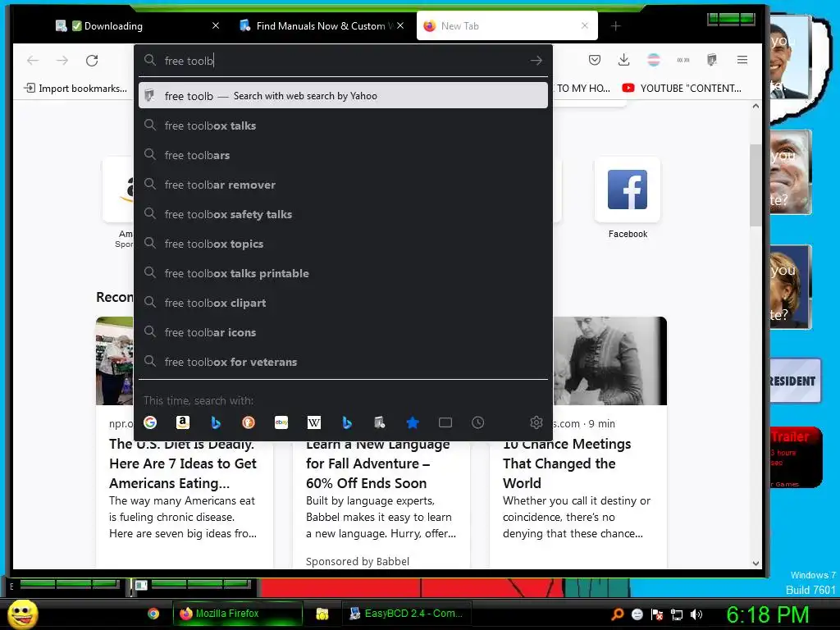Choose suggestion 'free toolbox talks printable'
The height and width of the screenshot is (630, 840).
point(343,273)
